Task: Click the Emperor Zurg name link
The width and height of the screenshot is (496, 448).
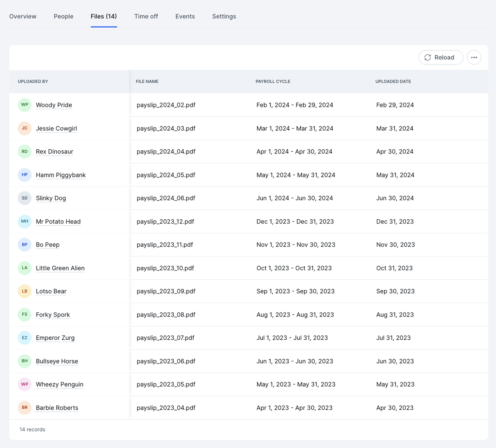Action: pyautogui.click(x=55, y=338)
